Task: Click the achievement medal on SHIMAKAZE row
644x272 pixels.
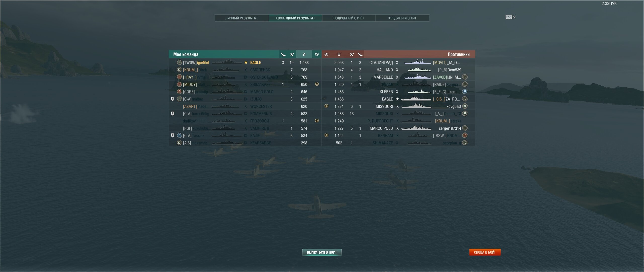Action: click(317, 84)
